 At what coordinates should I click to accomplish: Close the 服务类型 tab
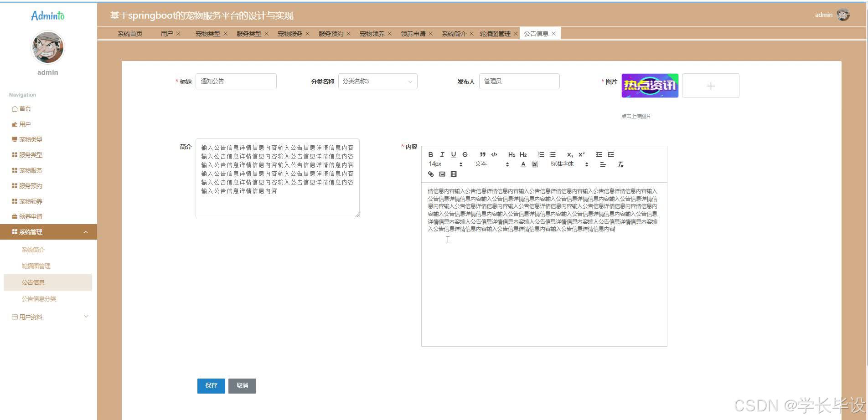pos(266,34)
